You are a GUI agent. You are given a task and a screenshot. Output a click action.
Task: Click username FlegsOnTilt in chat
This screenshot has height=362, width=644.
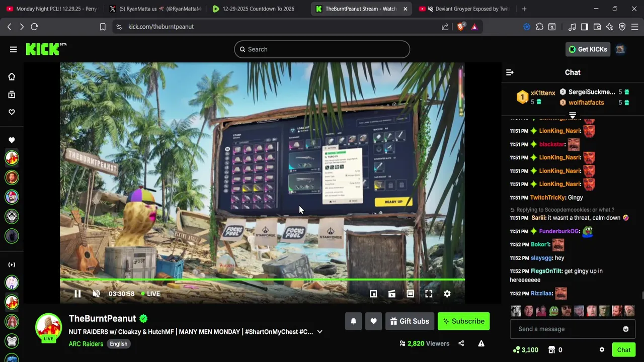[546, 271]
